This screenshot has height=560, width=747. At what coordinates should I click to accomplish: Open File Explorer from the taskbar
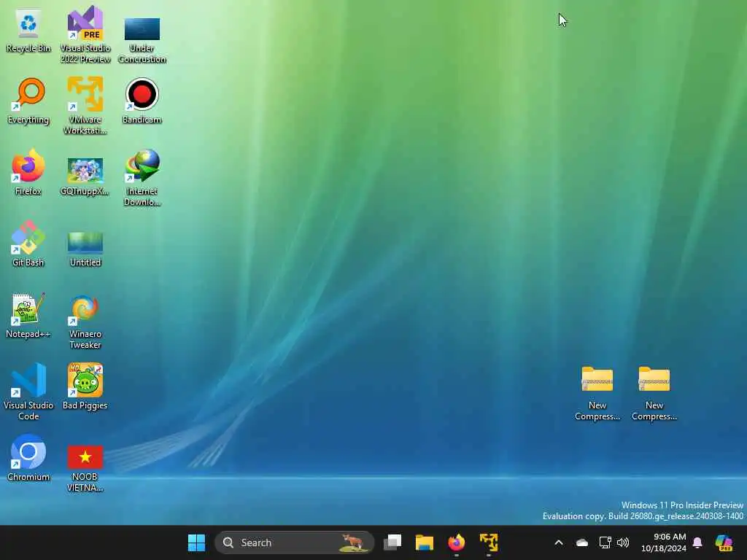[424, 542]
